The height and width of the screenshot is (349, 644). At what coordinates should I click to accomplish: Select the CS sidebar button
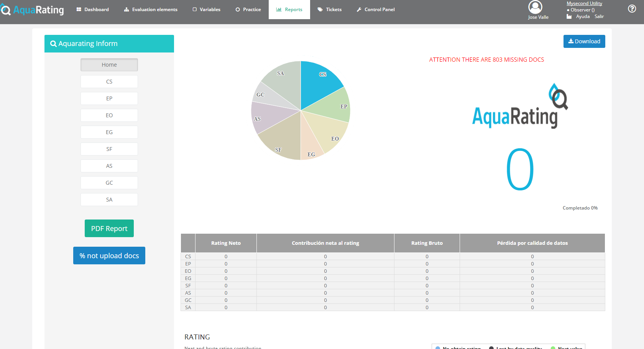pyautogui.click(x=109, y=82)
